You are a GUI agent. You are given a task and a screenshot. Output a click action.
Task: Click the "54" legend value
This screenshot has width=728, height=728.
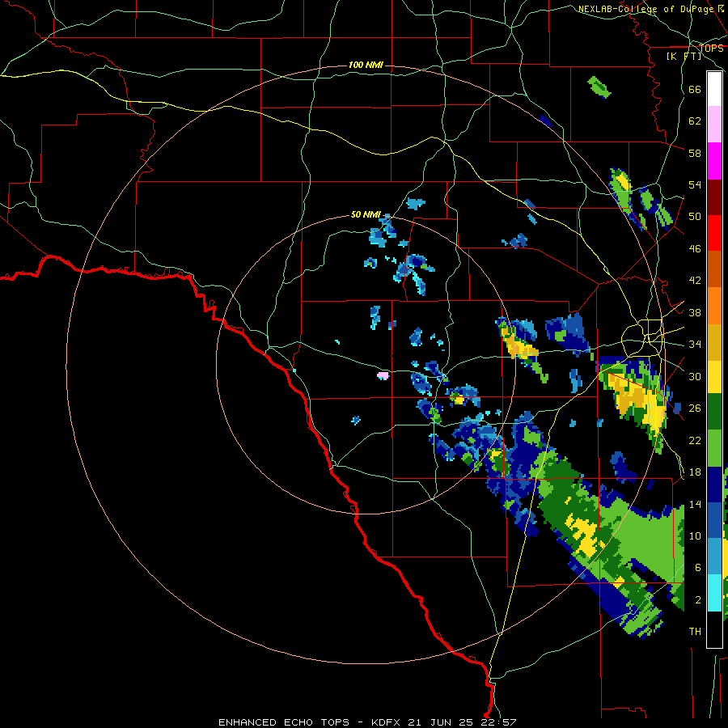(695, 184)
